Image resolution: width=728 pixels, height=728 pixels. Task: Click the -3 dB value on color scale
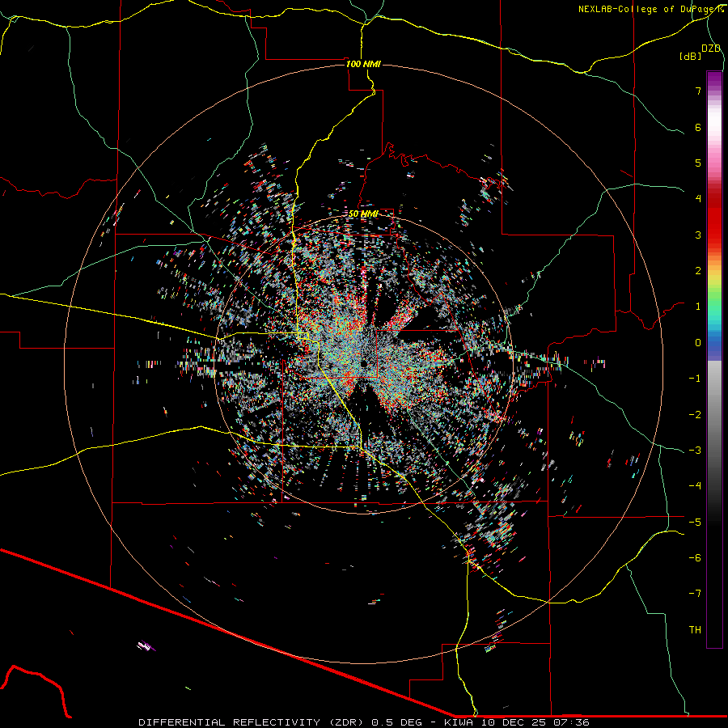(x=695, y=450)
